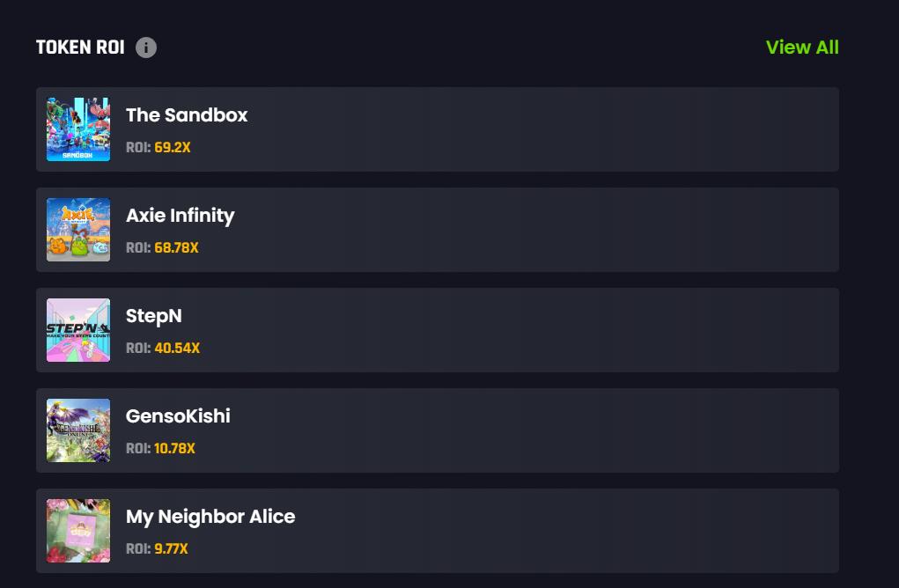This screenshot has height=588, width=899.
Task: Click the gray ROI label under StepN
Action: (x=138, y=349)
